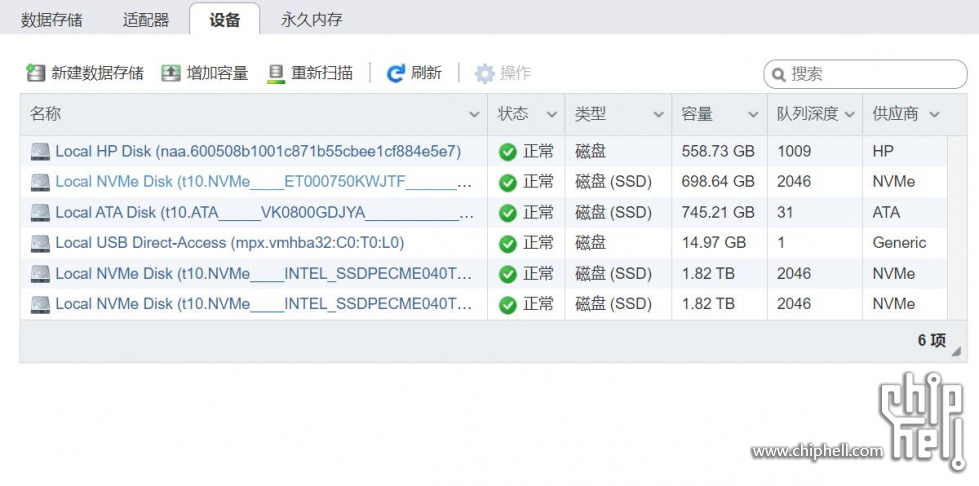Select queue depth cell 1009
The image size is (979, 486).
tap(794, 151)
